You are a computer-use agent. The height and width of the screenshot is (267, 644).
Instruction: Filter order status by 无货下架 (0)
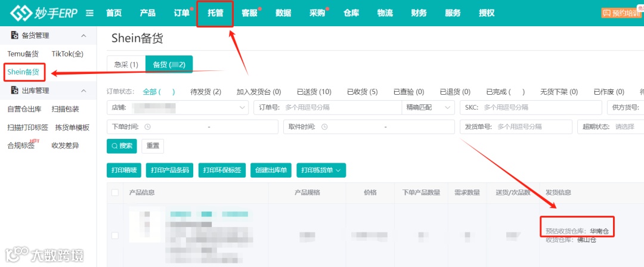pyautogui.click(x=559, y=92)
